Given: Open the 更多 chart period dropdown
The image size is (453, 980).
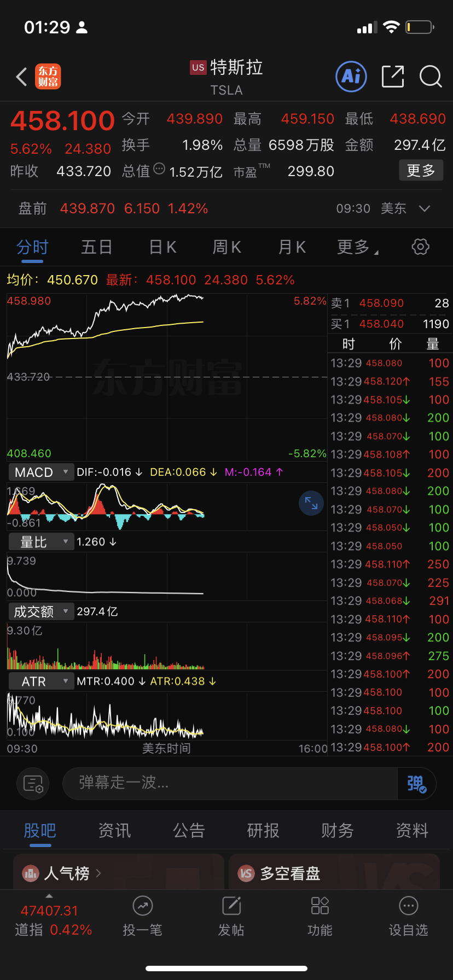Looking at the screenshot, I should [358, 247].
